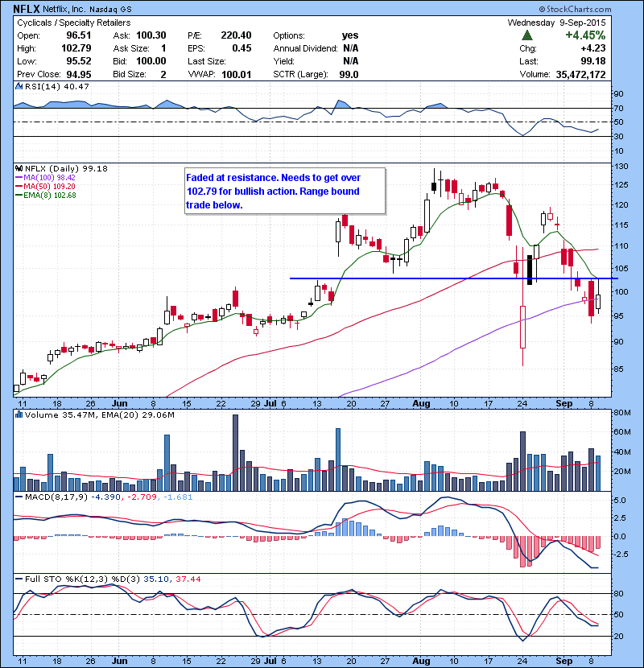Click the Options value 'yes'

[350, 35]
